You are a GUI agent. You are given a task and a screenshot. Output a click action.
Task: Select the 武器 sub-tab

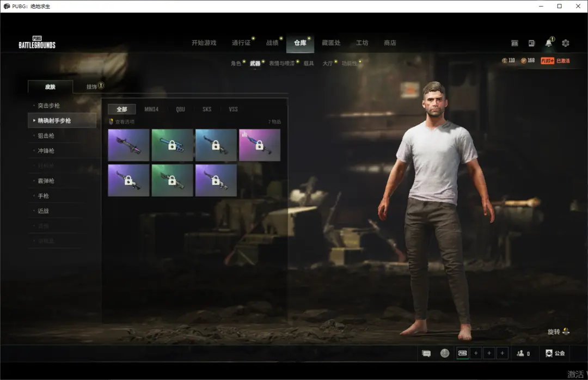click(255, 63)
